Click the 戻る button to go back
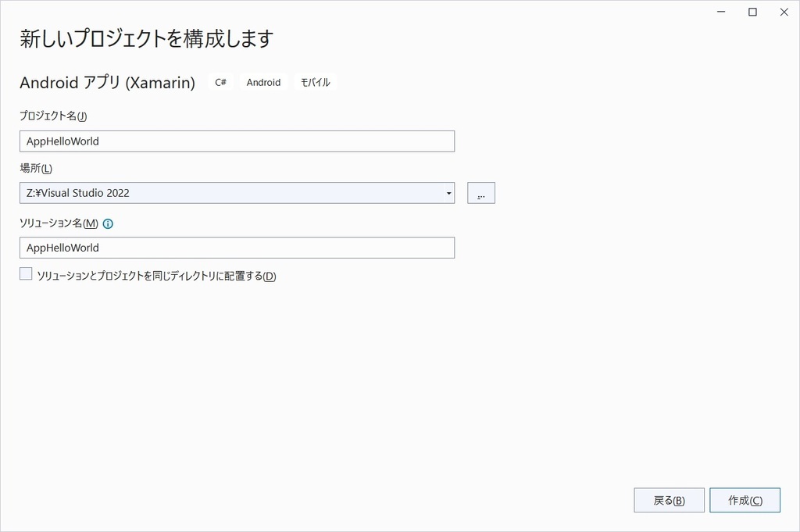Viewport: 800px width, 532px height. 669,500
